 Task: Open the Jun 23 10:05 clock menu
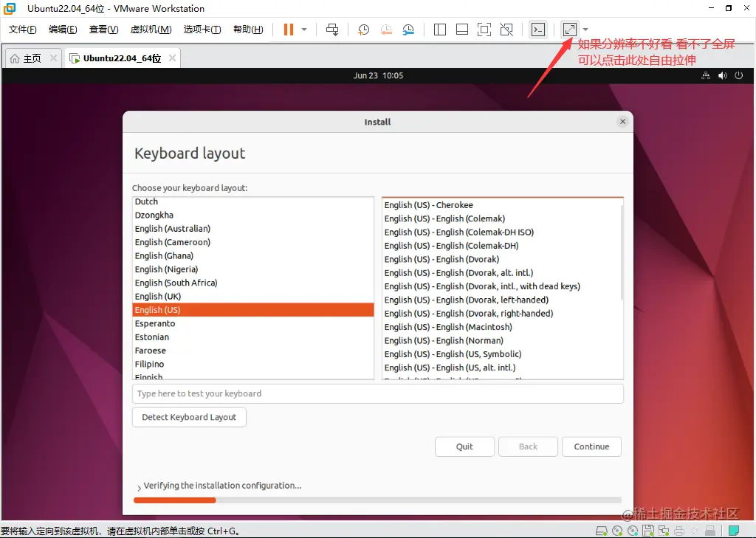[x=378, y=76]
